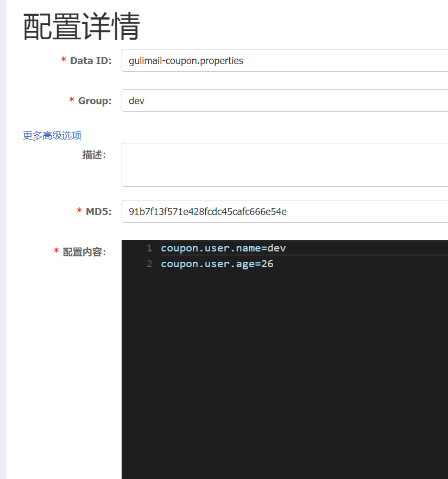Click the 配置详情 page heading

tap(81, 27)
